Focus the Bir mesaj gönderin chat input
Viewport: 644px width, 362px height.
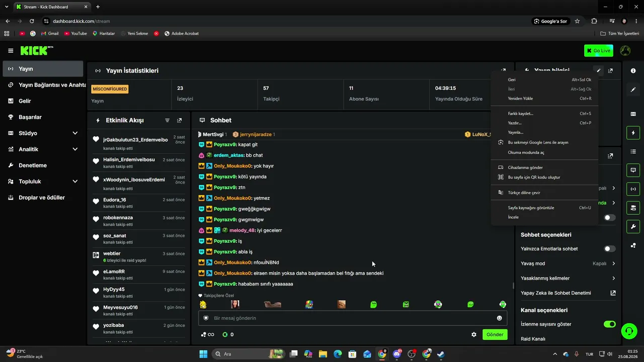[x=352, y=318]
